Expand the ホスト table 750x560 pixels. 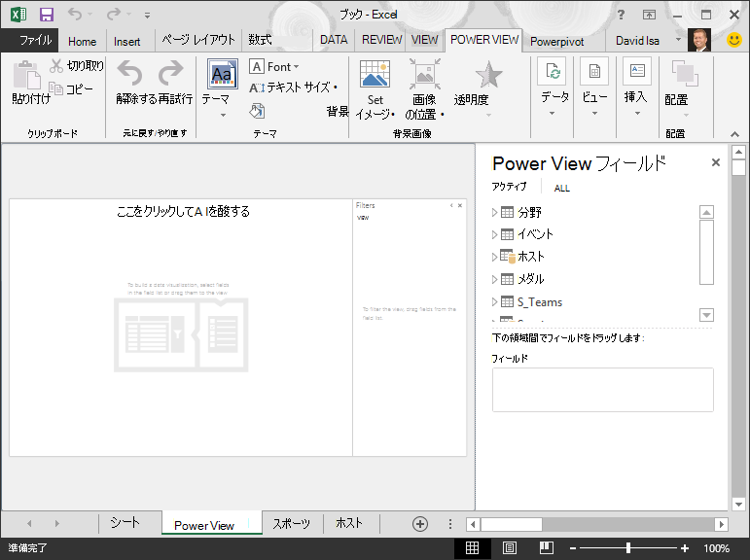click(494, 257)
